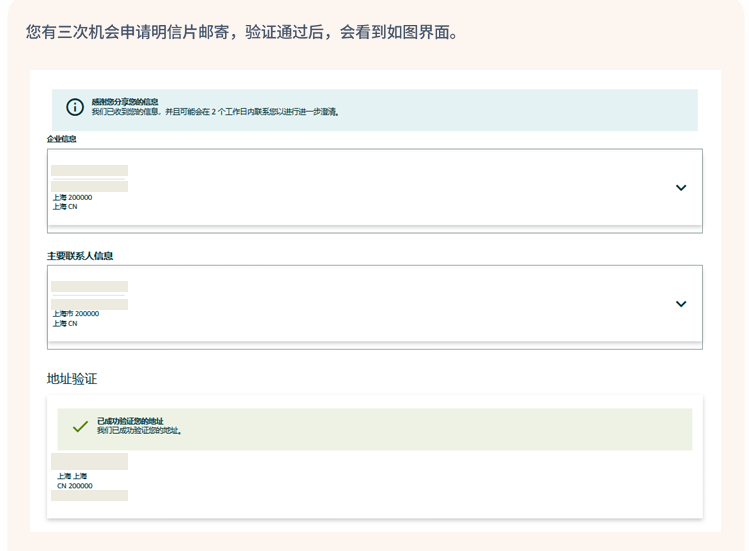This screenshot has width=749, height=551.
Task: Click the first redacted field in 主要联系人信息
Action: click(89, 287)
